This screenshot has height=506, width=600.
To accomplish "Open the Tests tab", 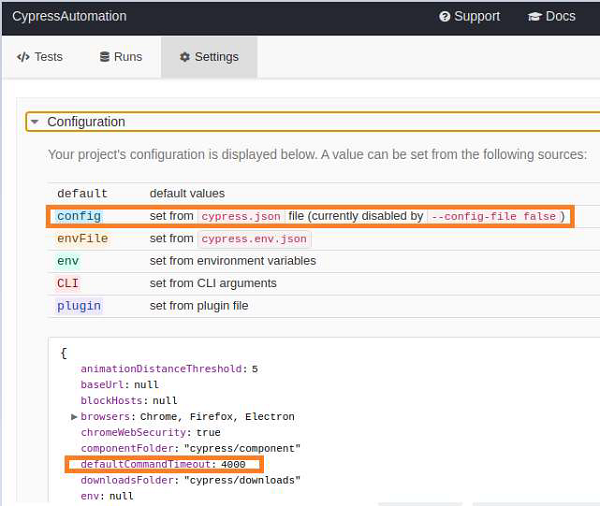I will point(40,57).
